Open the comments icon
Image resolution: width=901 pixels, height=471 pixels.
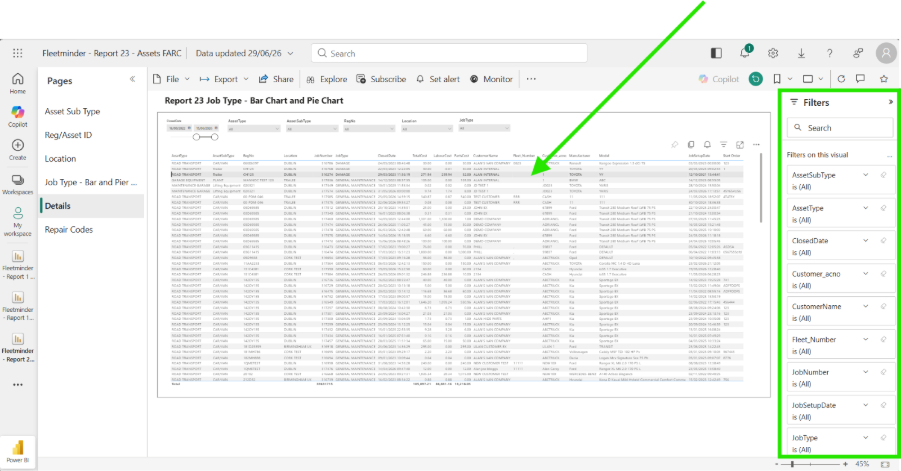point(860,79)
